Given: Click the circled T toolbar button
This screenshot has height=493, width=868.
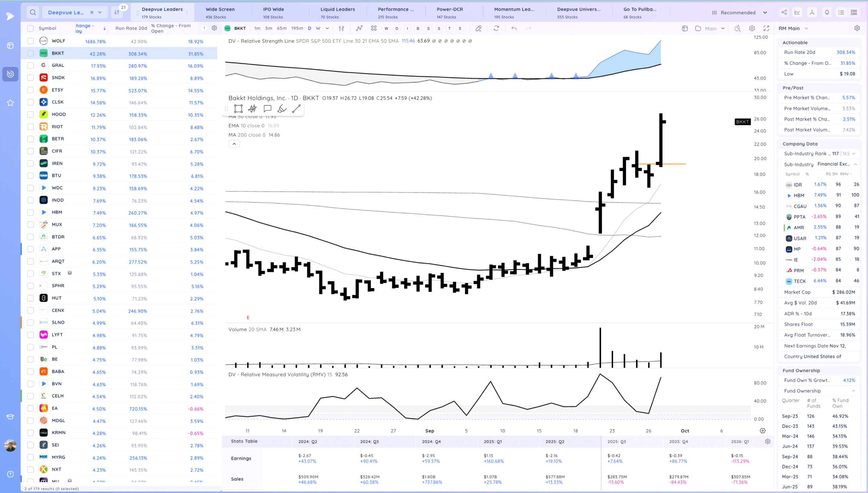Looking at the screenshot, I should [x=450, y=28].
